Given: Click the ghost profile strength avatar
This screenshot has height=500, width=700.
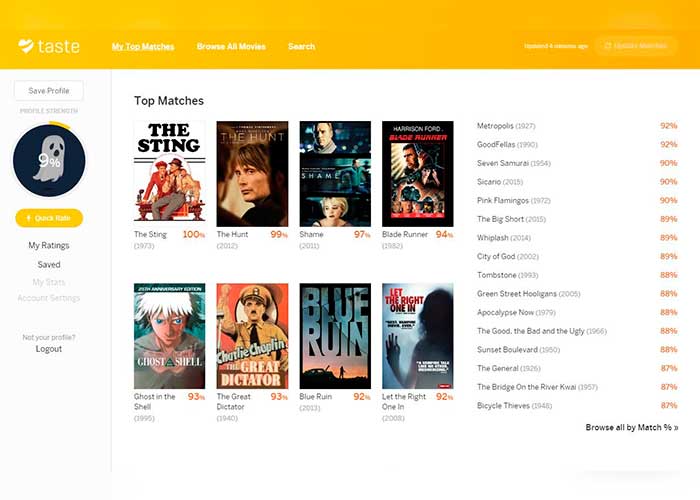Looking at the screenshot, I should (48, 161).
